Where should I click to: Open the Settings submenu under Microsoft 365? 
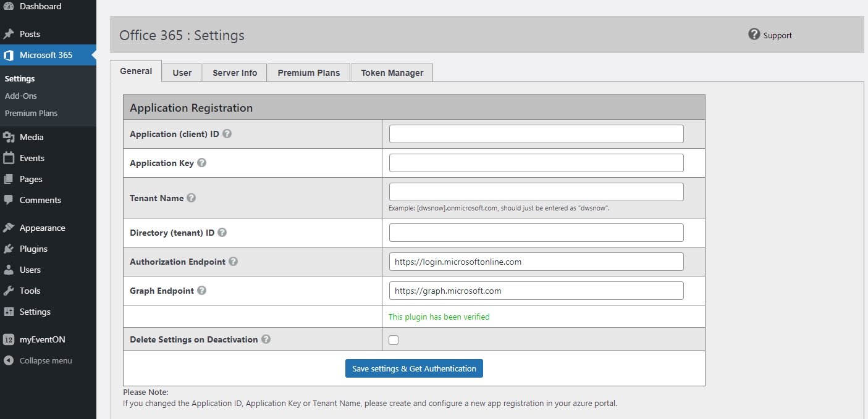(x=20, y=79)
